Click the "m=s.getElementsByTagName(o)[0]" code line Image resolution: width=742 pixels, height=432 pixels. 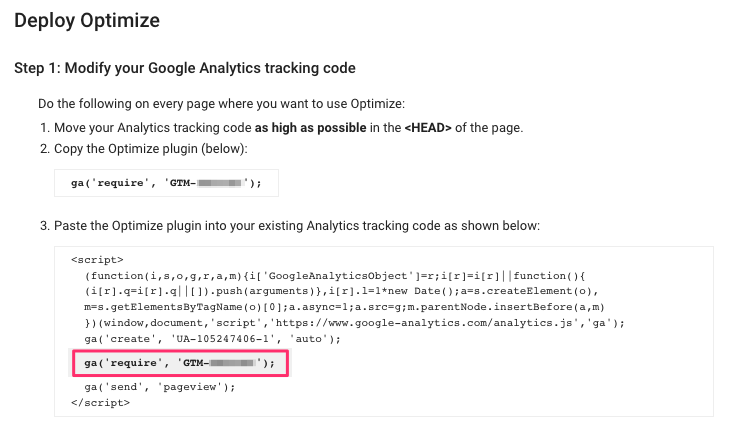click(345, 307)
